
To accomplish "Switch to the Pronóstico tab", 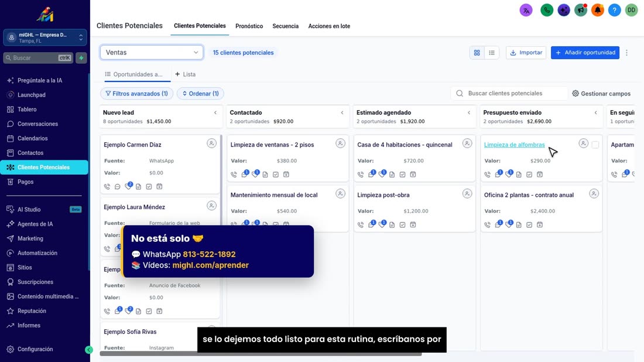I will [x=249, y=26].
